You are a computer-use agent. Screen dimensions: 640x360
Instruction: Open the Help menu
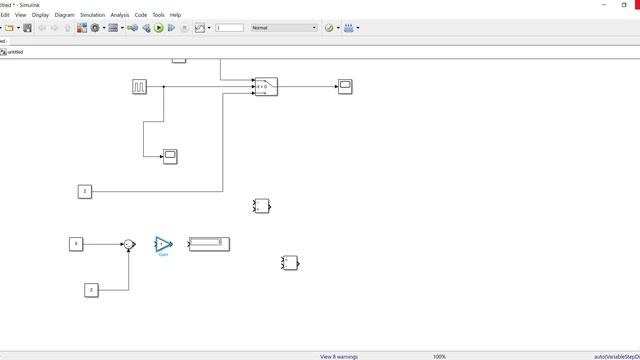[x=176, y=15]
